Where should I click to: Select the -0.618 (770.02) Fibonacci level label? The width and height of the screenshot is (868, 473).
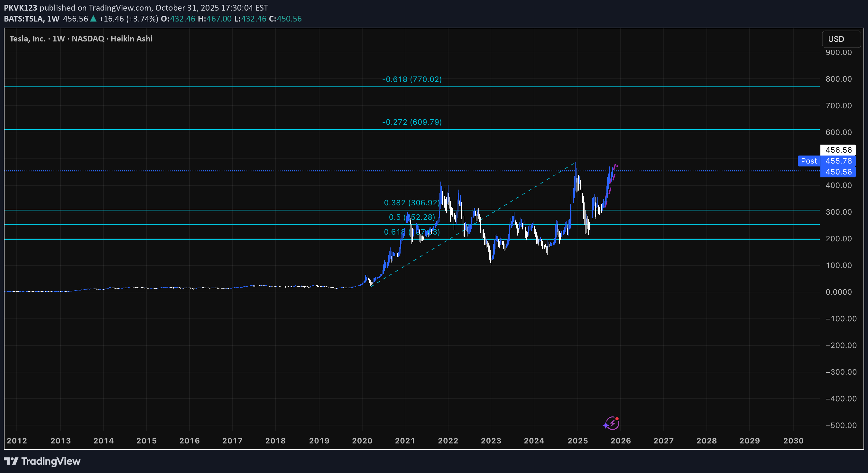point(412,79)
